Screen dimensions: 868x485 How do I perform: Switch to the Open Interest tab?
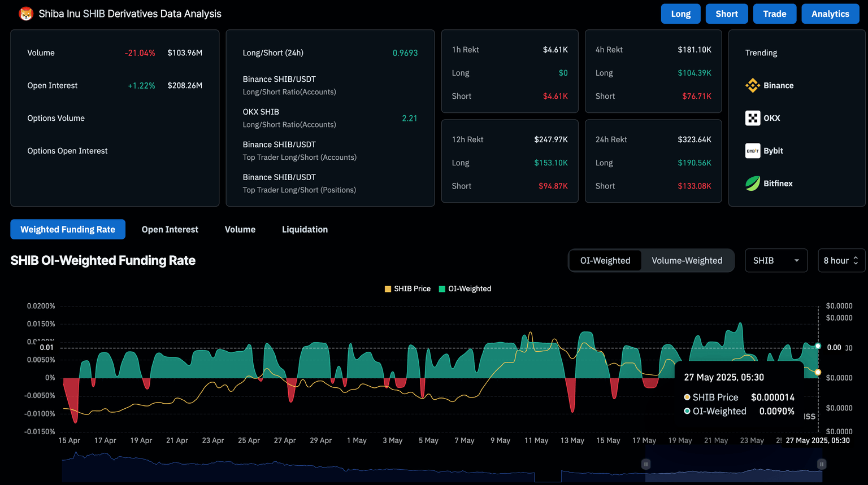click(x=170, y=229)
